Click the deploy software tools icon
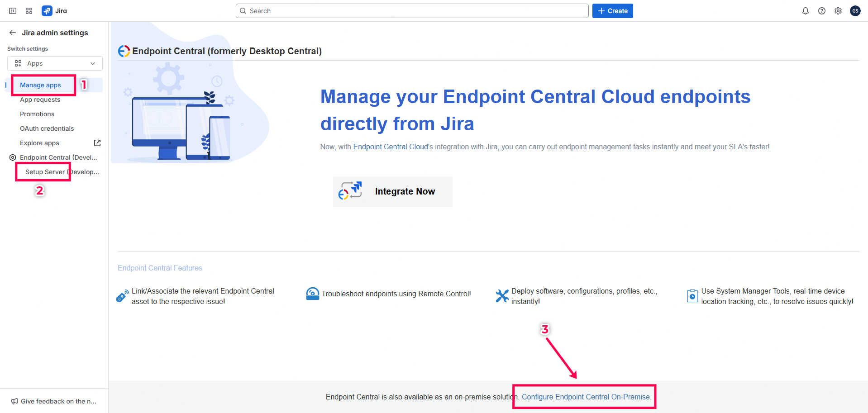 point(502,296)
